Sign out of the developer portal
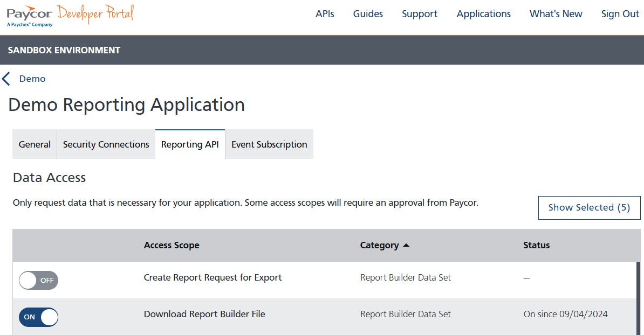Image resolution: width=644 pixels, height=335 pixels. [620, 14]
